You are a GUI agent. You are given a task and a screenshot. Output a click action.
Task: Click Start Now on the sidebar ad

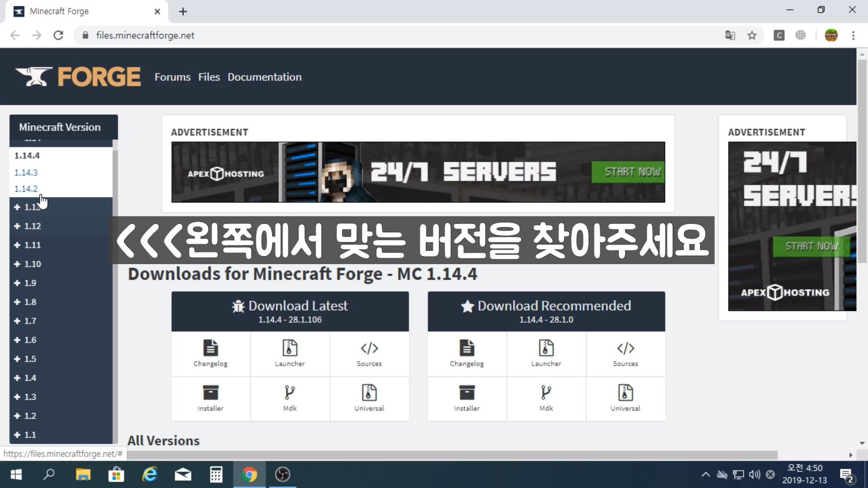(x=811, y=246)
